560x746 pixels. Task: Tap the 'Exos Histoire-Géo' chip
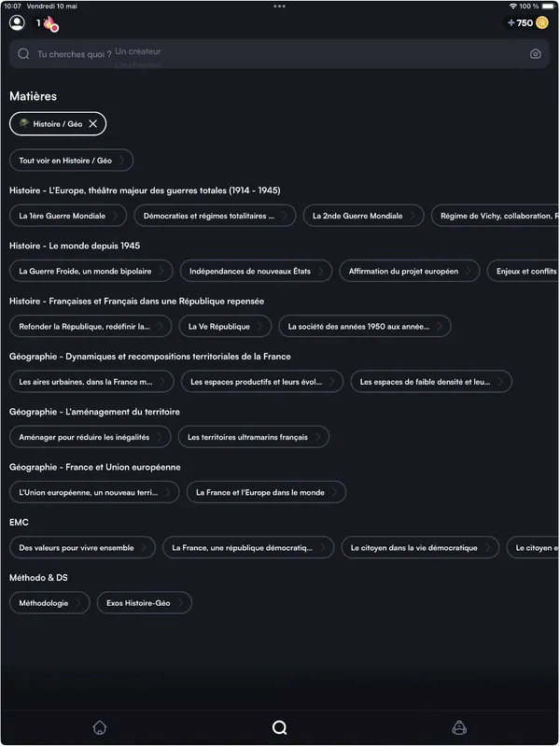(x=144, y=603)
